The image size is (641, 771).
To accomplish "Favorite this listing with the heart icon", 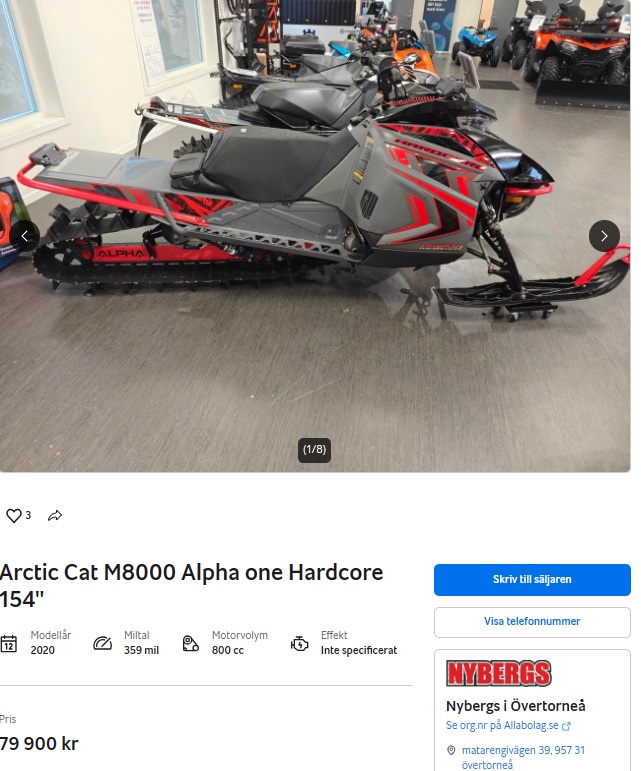I will tap(14, 516).
